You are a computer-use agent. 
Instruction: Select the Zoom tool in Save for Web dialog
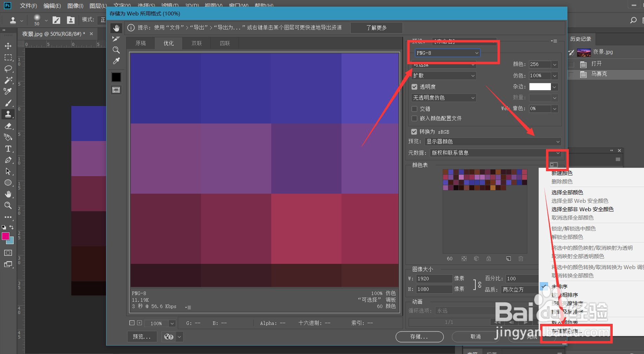(x=116, y=50)
